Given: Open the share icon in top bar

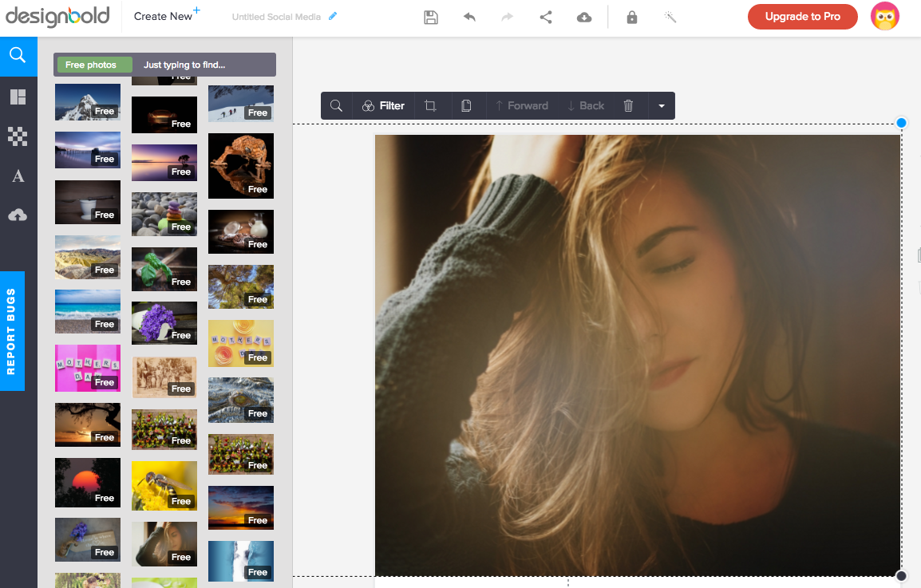Looking at the screenshot, I should click(x=546, y=17).
